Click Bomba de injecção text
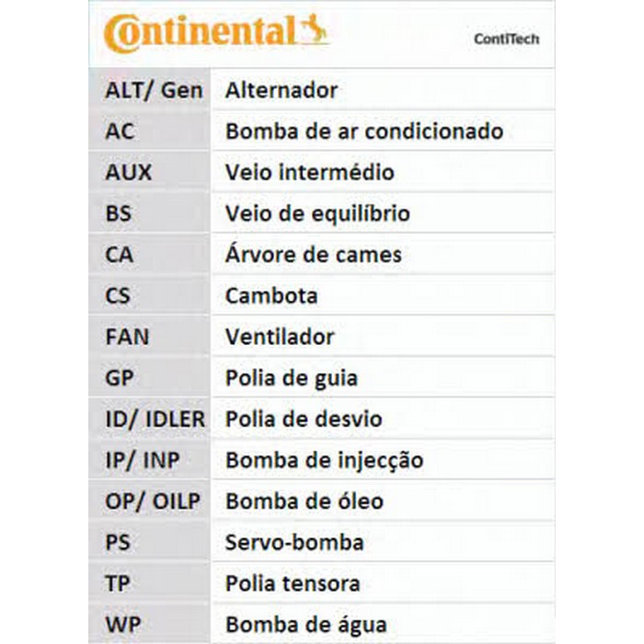 324,460
